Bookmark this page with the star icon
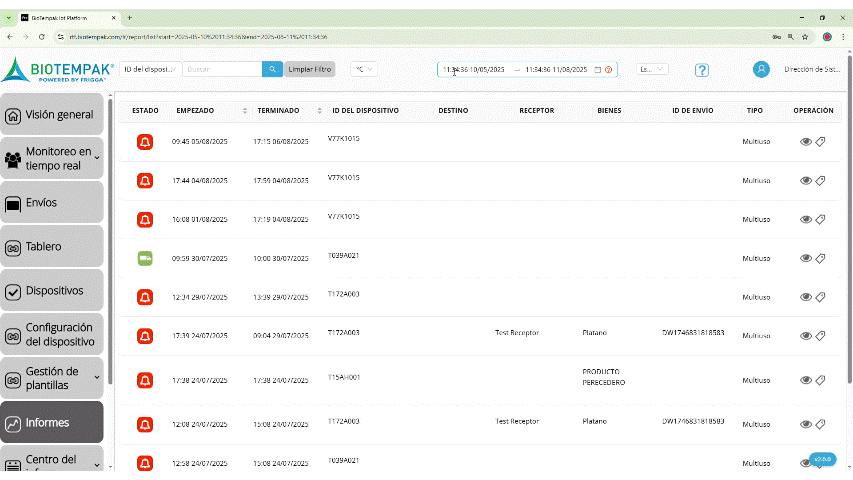This screenshot has width=853, height=480. (805, 36)
